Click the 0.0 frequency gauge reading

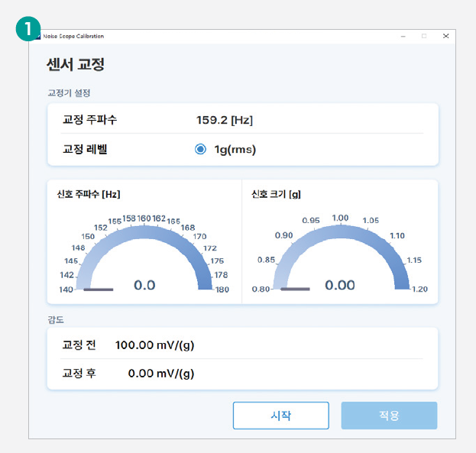pos(144,285)
